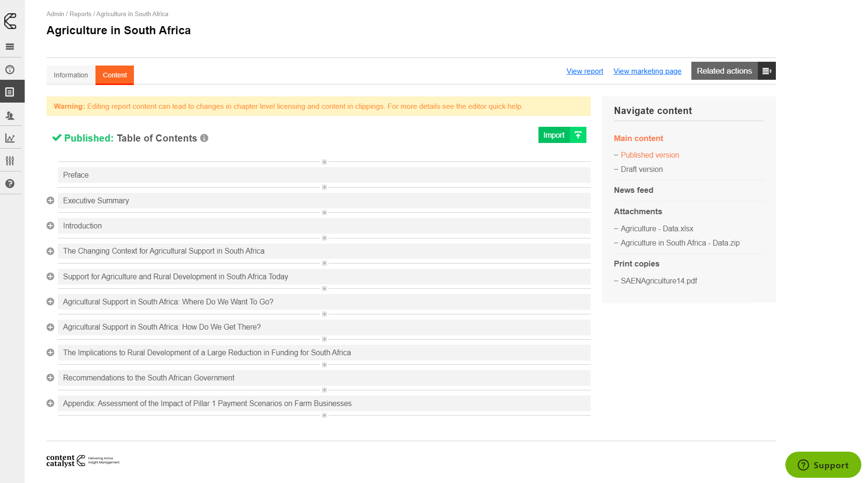The height and width of the screenshot is (483, 868).
Task: Open the Related actions dropdown
Action: [733, 71]
